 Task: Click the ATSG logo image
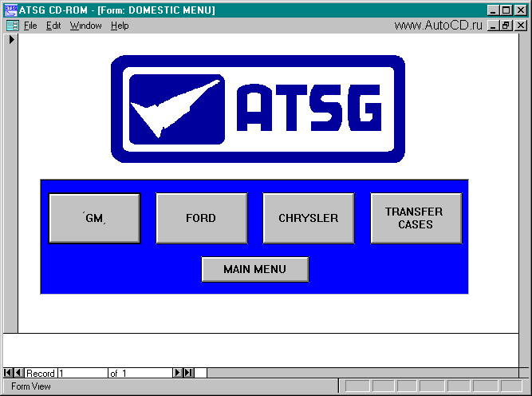coord(258,109)
